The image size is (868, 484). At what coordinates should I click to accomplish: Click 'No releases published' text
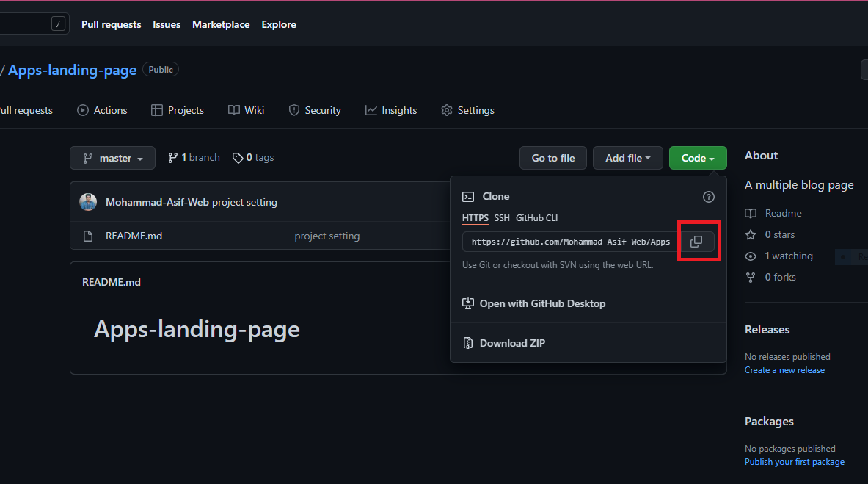tap(787, 357)
